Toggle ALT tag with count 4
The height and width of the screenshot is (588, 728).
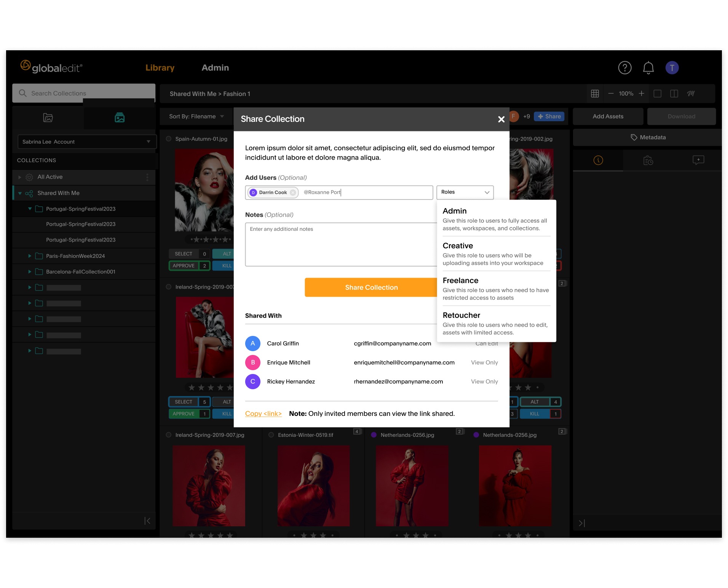540,402
